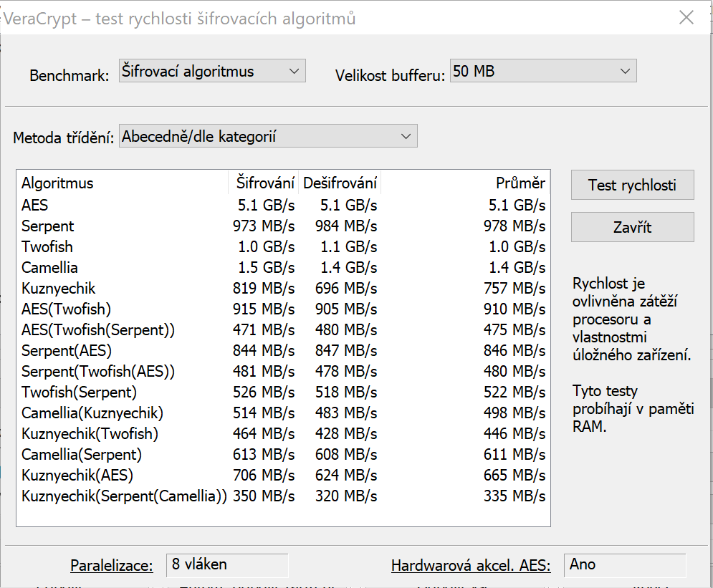
Task: Click the Dešifrování column header
Action: tap(340, 183)
